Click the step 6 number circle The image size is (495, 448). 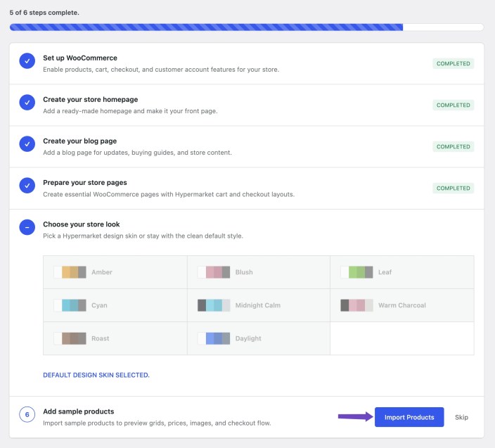coord(27,414)
